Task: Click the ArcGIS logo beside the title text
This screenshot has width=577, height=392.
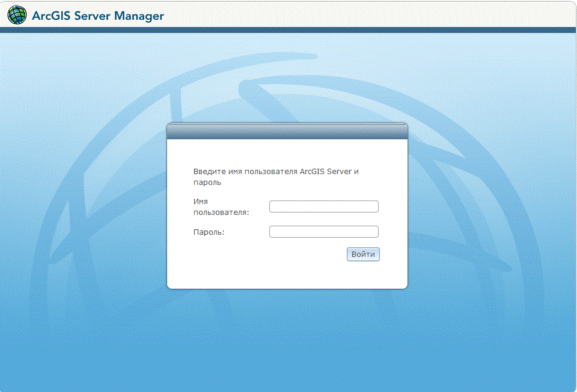Action: (x=16, y=15)
